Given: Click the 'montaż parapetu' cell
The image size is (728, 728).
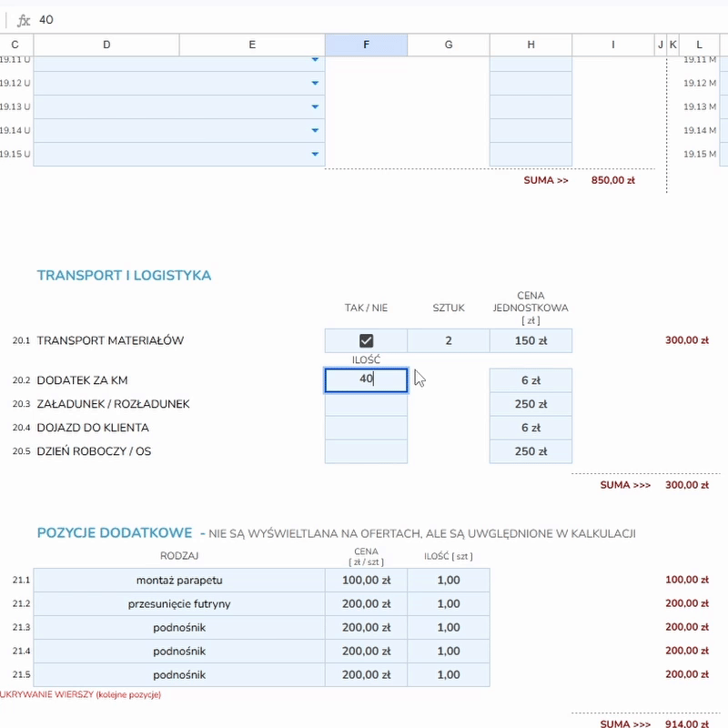Looking at the screenshot, I should (x=178, y=581).
